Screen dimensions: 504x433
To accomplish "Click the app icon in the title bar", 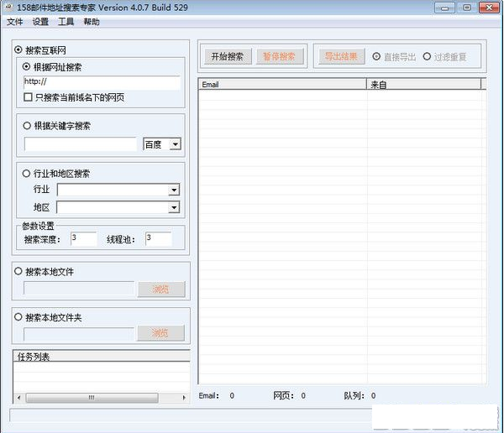I will (x=8, y=8).
